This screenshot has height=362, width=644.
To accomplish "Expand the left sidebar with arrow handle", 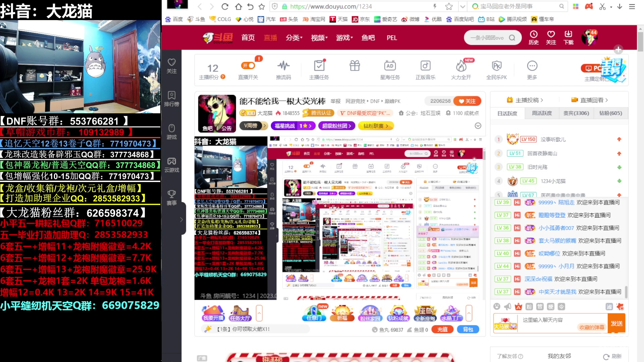I will (181, 220).
